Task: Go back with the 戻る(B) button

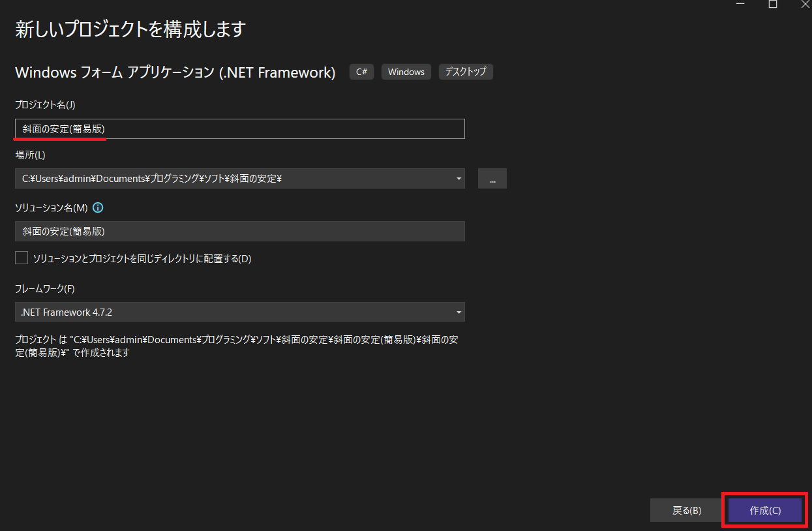Action: (x=686, y=511)
